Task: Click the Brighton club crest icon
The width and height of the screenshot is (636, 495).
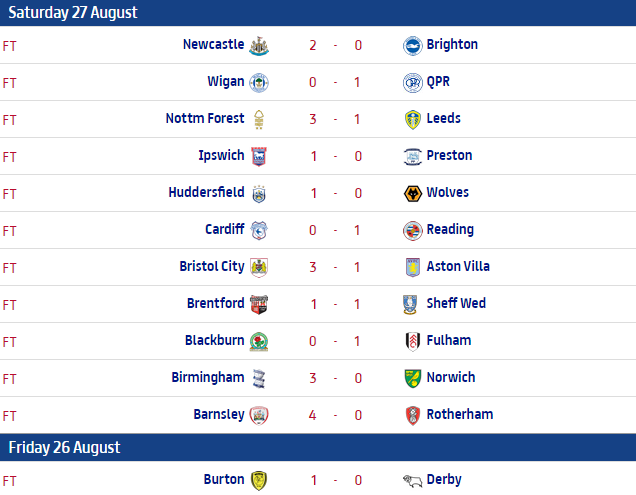Action: (x=412, y=45)
